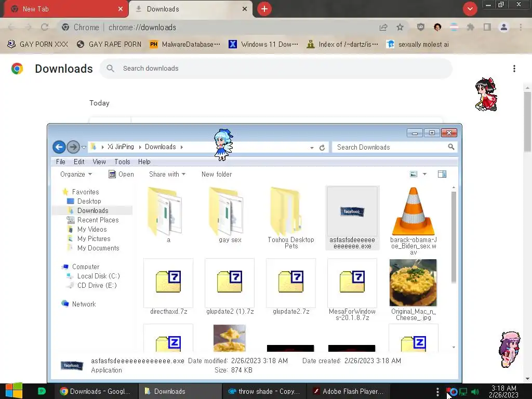Select the Original_Mac_n_Cheese_.jpg thumbnail
The height and width of the screenshot is (399, 532).
click(x=413, y=290)
